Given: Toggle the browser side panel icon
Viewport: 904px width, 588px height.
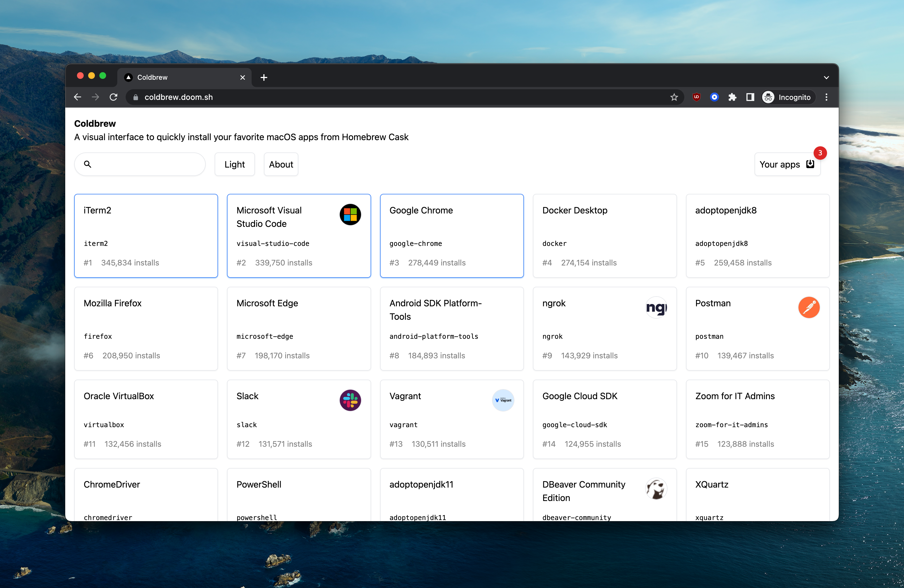Looking at the screenshot, I should (750, 97).
